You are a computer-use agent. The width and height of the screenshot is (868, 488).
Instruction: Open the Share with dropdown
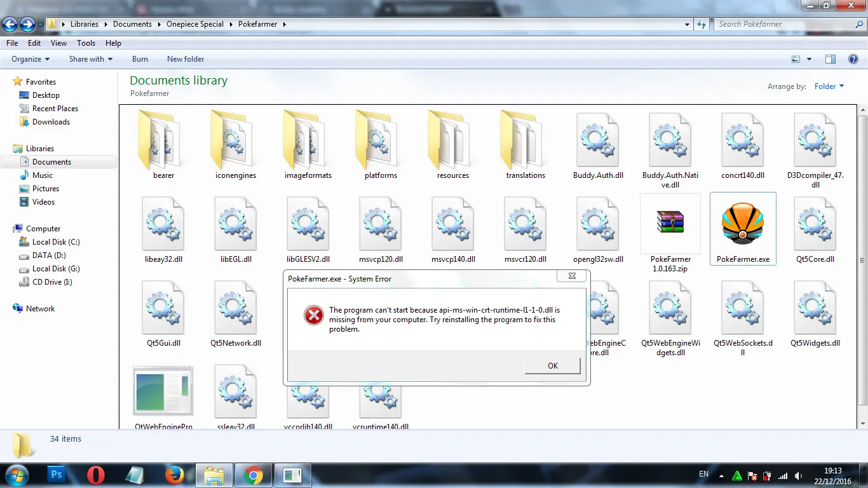point(91,59)
